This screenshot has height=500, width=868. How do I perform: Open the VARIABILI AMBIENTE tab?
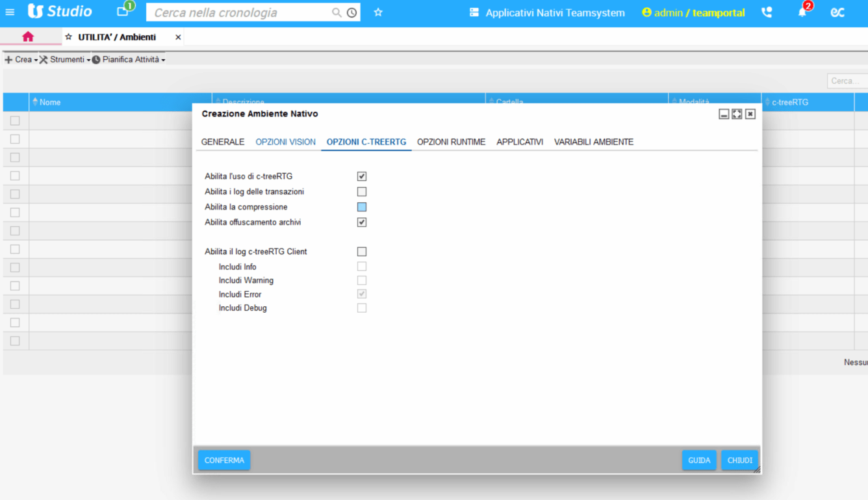tap(593, 142)
